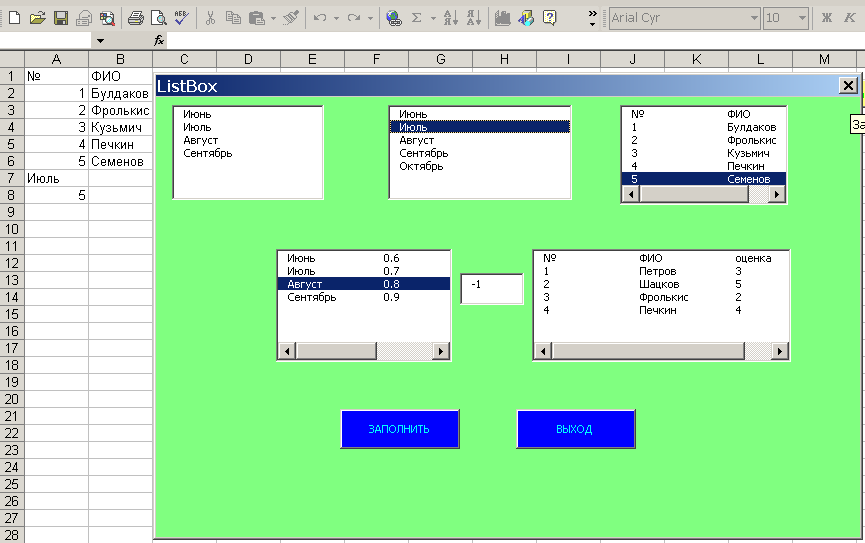Close the ListBox dialog with the X
The width and height of the screenshot is (865, 543).
coord(848,86)
